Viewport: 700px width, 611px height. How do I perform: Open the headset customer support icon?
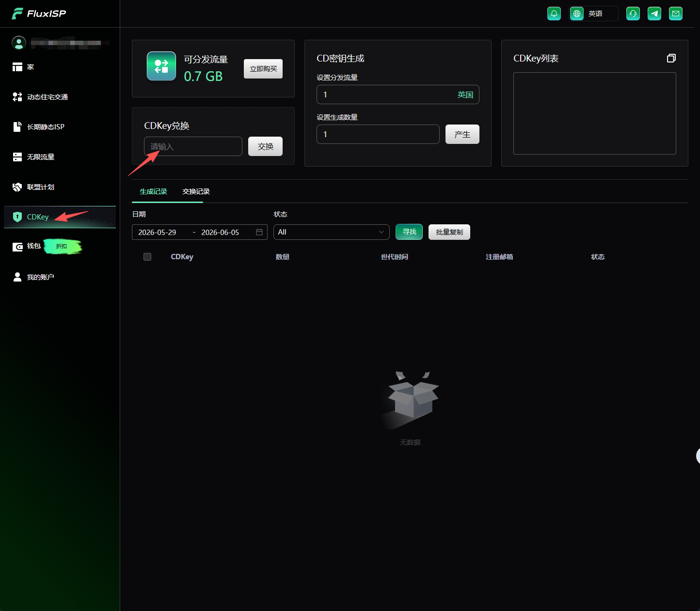click(x=633, y=14)
